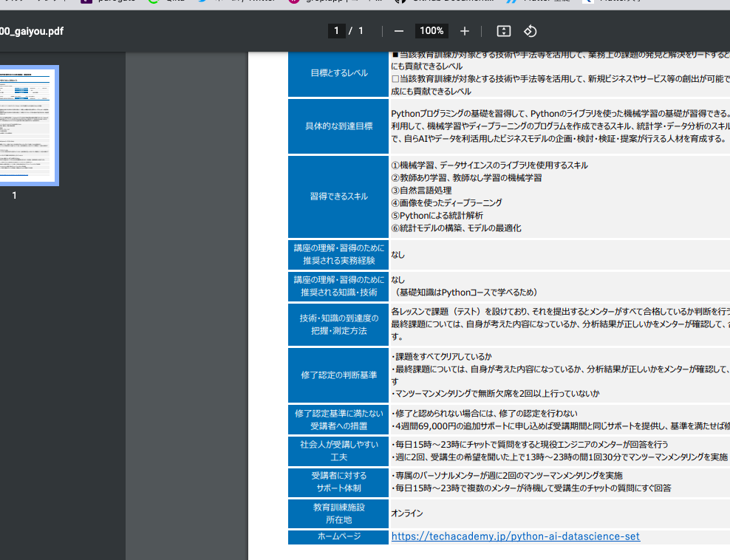Viewport: 730px width, 560px height.
Task: Click the line about 4週間69,000円の追加サポート
Action: [561, 426]
